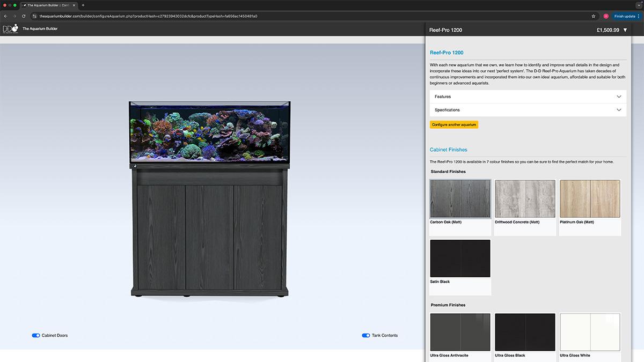
Task: Click the browser back arrow
Action: click(x=6, y=16)
